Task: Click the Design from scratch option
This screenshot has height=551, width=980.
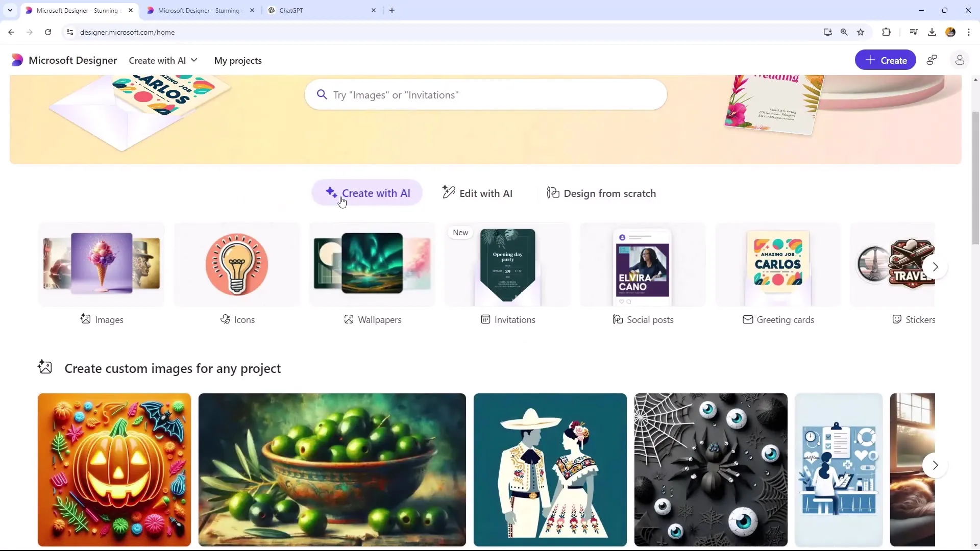Action: (602, 193)
